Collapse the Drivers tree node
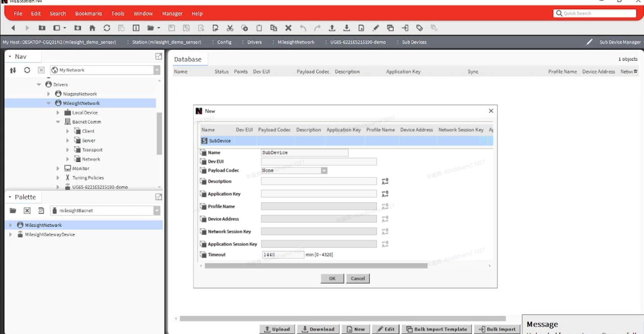Image resolution: width=644 pixels, height=334 pixels. pos(39,85)
